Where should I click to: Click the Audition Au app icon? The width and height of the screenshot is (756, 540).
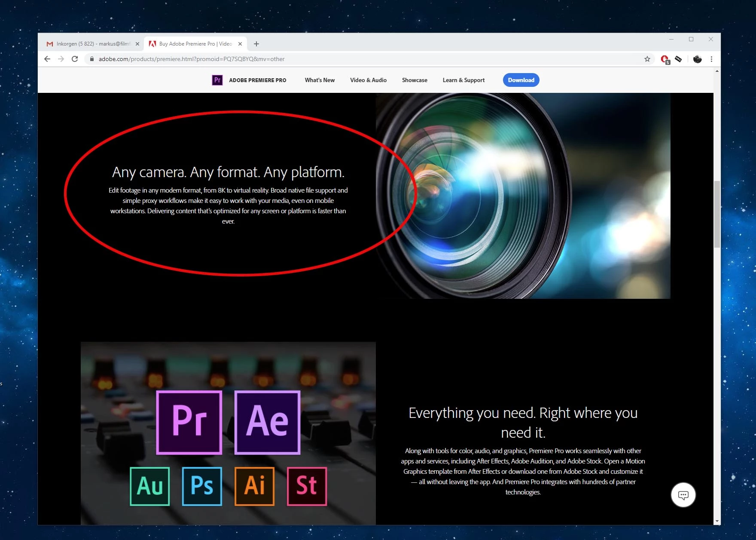tap(150, 486)
